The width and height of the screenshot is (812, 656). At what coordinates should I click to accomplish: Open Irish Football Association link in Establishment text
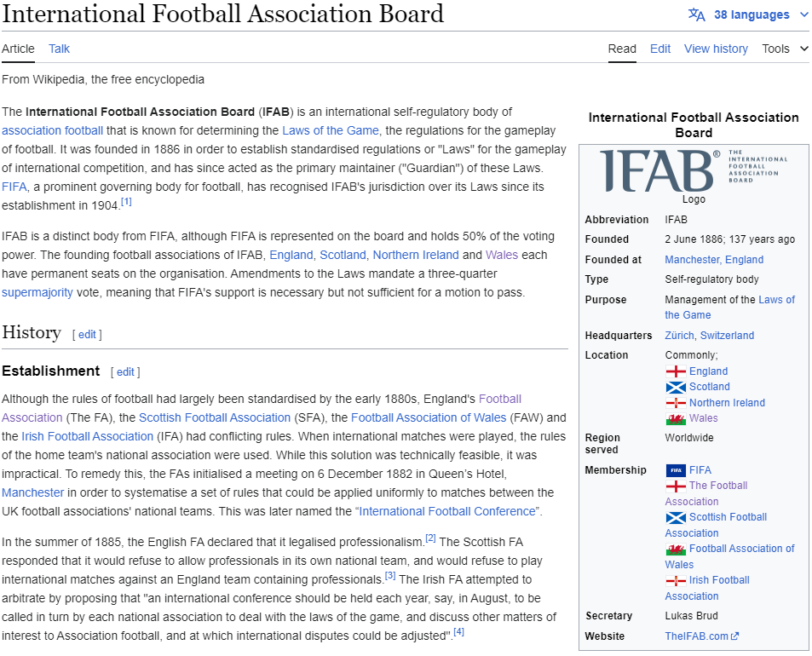coord(88,436)
